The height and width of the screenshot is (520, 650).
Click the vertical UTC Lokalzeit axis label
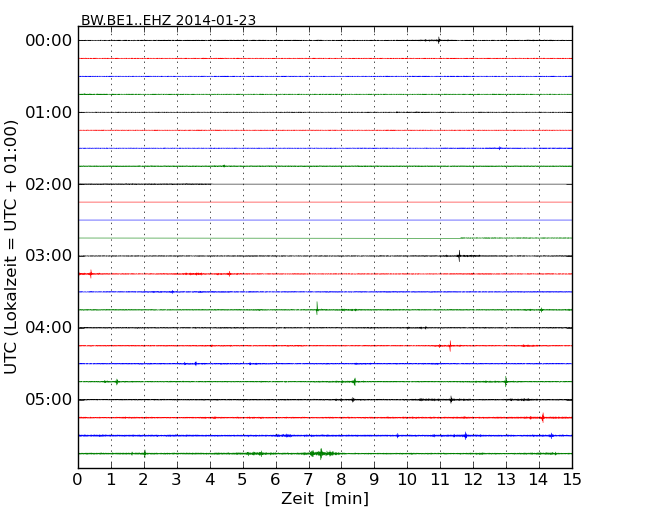click(x=10, y=247)
